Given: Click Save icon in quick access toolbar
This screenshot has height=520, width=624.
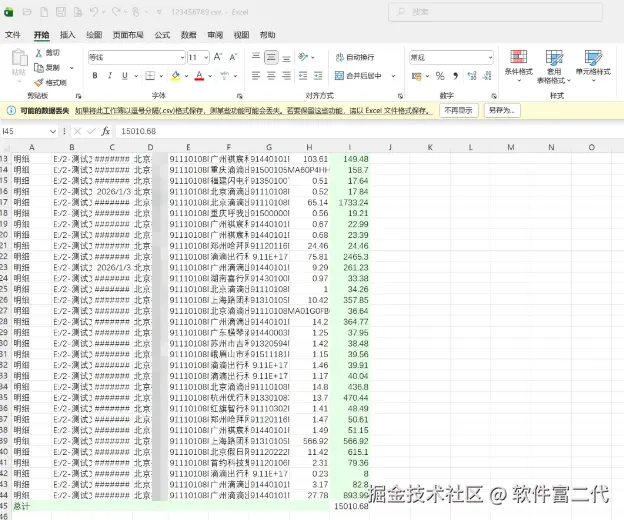Looking at the screenshot, I should pyautogui.click(x=60, y=12).
